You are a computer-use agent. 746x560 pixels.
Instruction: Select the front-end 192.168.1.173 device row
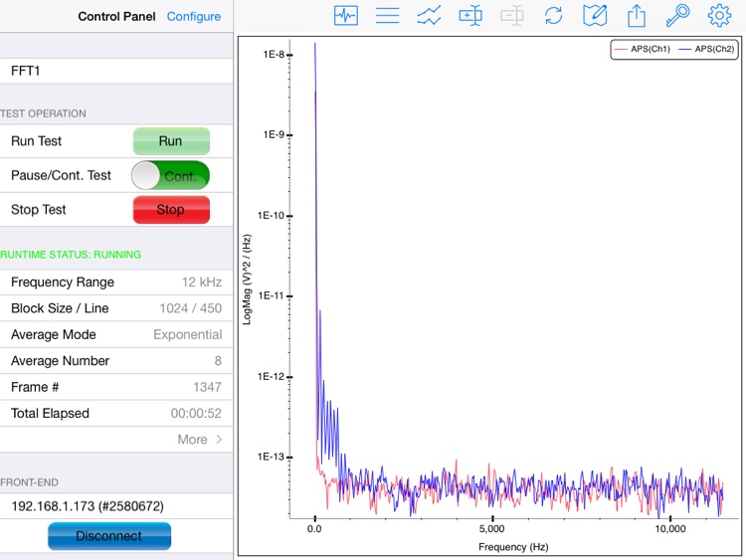tap(116, 506)
